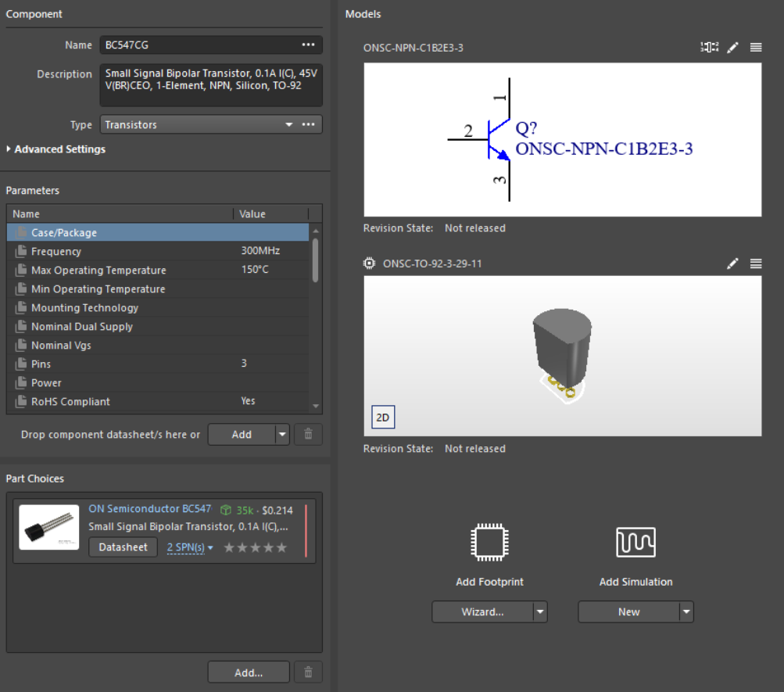Viewport: 784px width, 692px height.
Task: Click the Power parameter document icon
Action: click(x=20, y=382)
